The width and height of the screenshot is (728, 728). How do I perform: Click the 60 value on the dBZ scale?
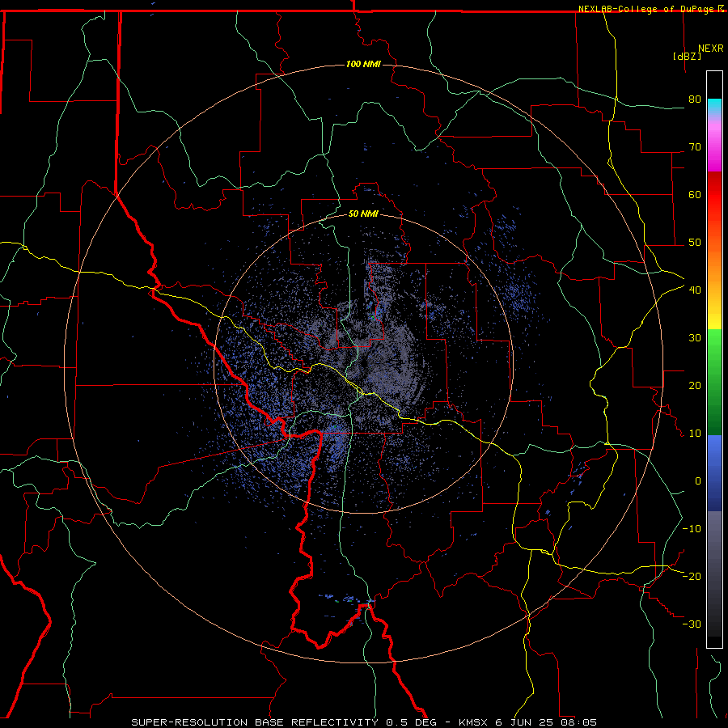coord(695,194)
